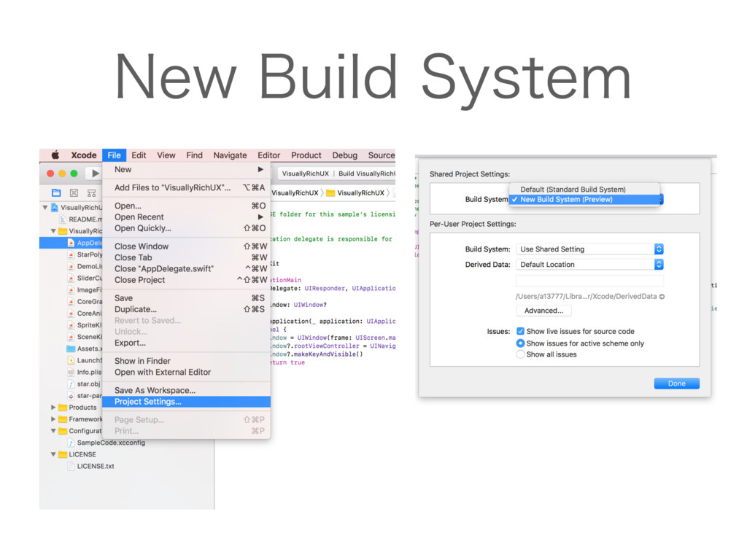This screenshot has width=747, height=560.
Task: Collapse the VisuallyRichUX project root triangle
Action: [45, 208]
